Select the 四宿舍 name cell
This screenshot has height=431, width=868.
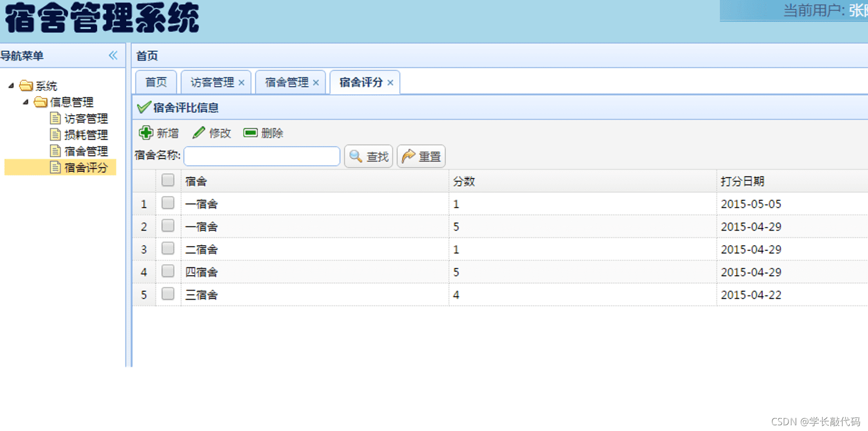tap(315, 272)
